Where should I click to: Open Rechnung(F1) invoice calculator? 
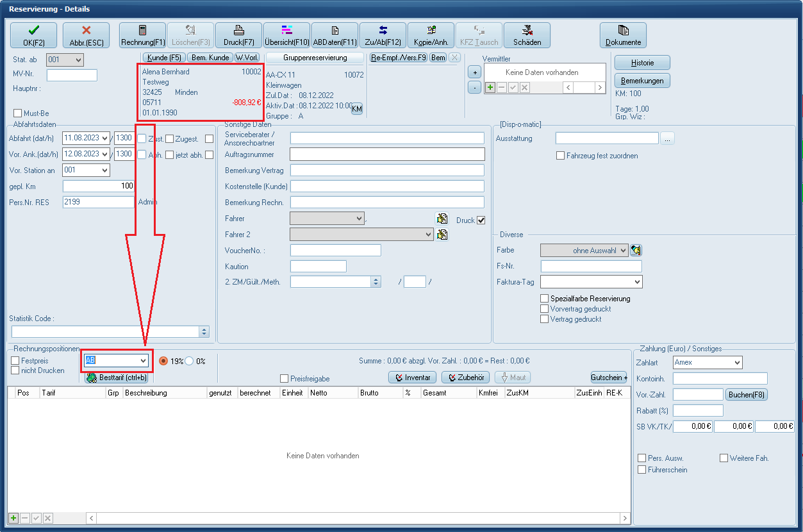tap(142, 35)
